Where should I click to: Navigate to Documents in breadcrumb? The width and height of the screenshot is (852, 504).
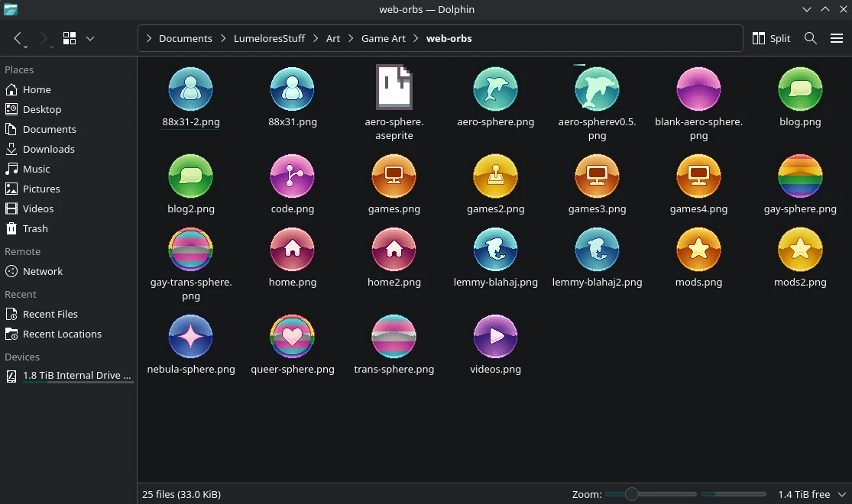(x=185, y=38)
